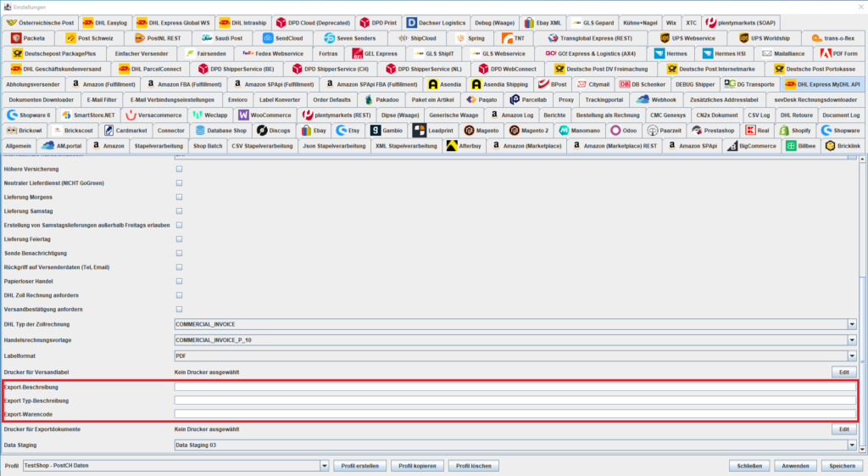
Task: Select the Ebay XML bag icon
Action: pos(529,23)
